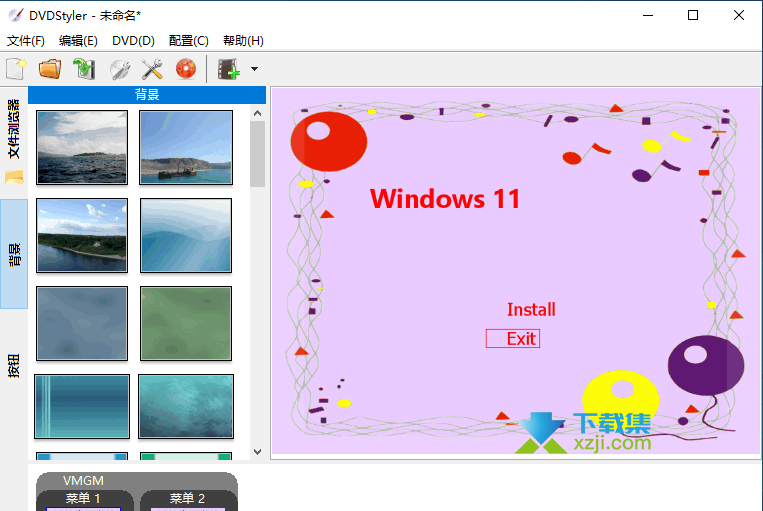Switch to 按钮 side tab
This screenshot has width=763, height=511.
(x=14, y=366)
